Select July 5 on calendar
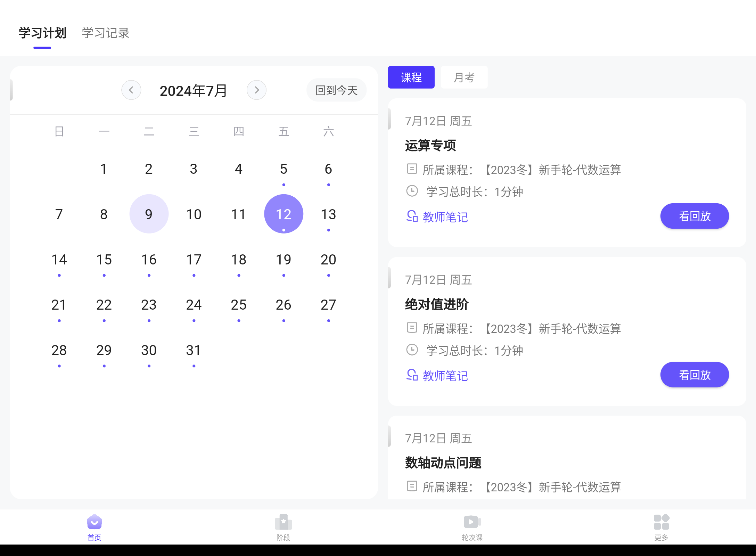 coord(283,169)
